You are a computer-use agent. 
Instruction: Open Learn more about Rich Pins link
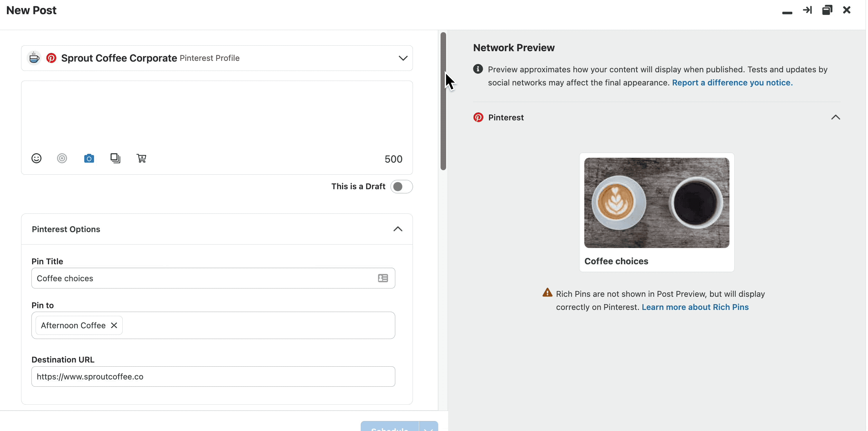(695, 307)
